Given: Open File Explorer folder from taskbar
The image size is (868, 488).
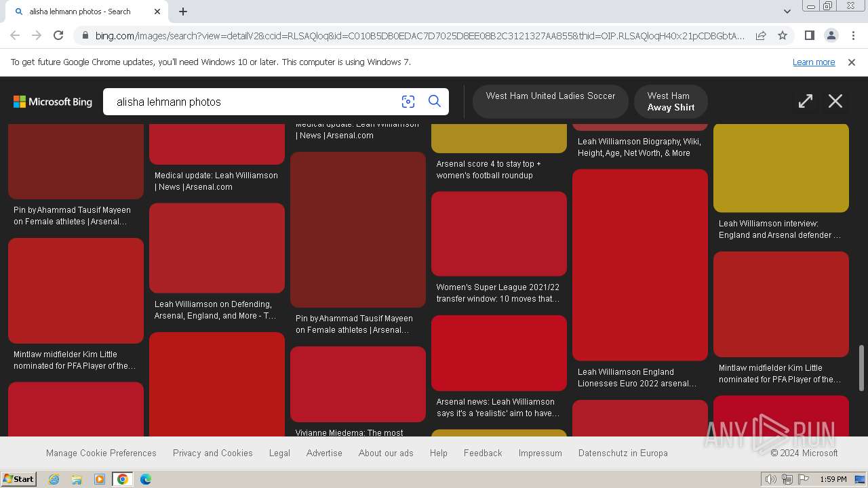Looking at the screenshot, I should (77, 479).
